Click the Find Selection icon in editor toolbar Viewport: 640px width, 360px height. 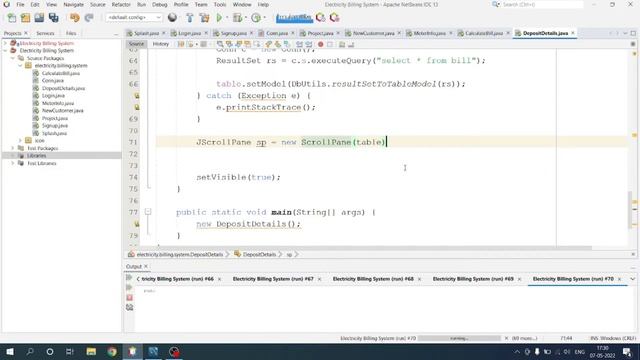point(220,44)
